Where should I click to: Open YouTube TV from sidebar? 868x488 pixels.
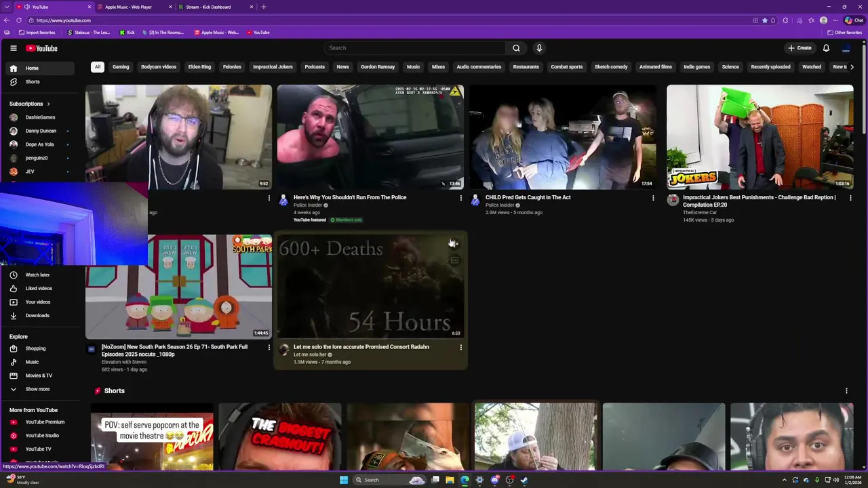pyautogui.click(x=41, y=449)
